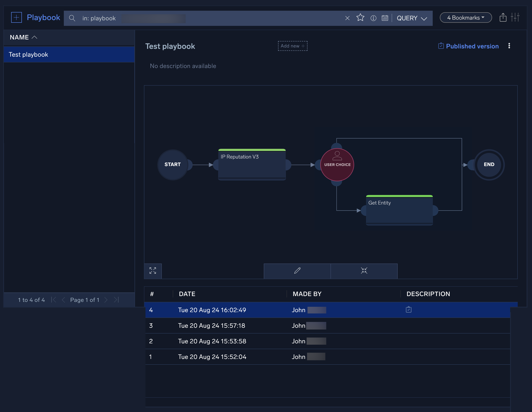Screen dimensions: 532x412
Task: Expand the 4 Bookmarks dropdown
Action: pos(465,17)
